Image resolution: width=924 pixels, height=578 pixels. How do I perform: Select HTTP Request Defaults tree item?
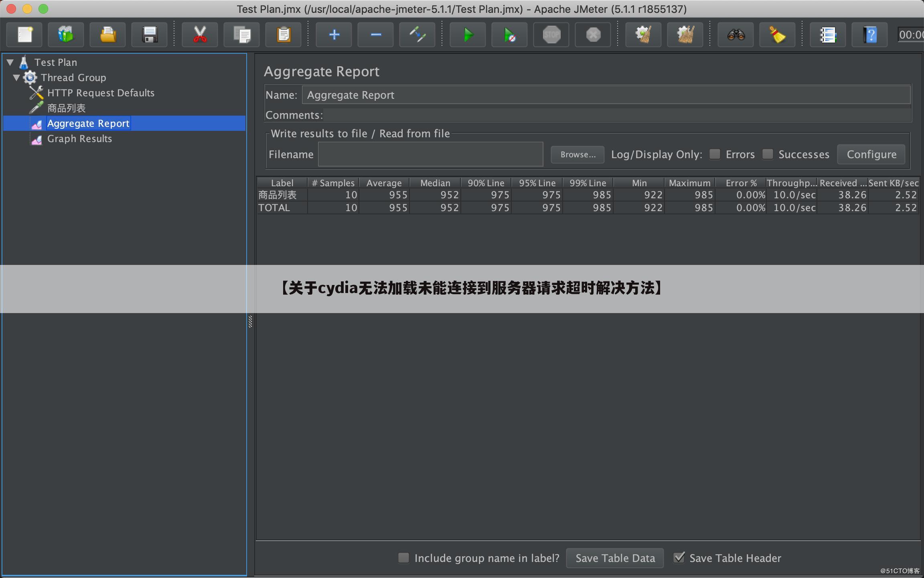[x=101, y=93]
